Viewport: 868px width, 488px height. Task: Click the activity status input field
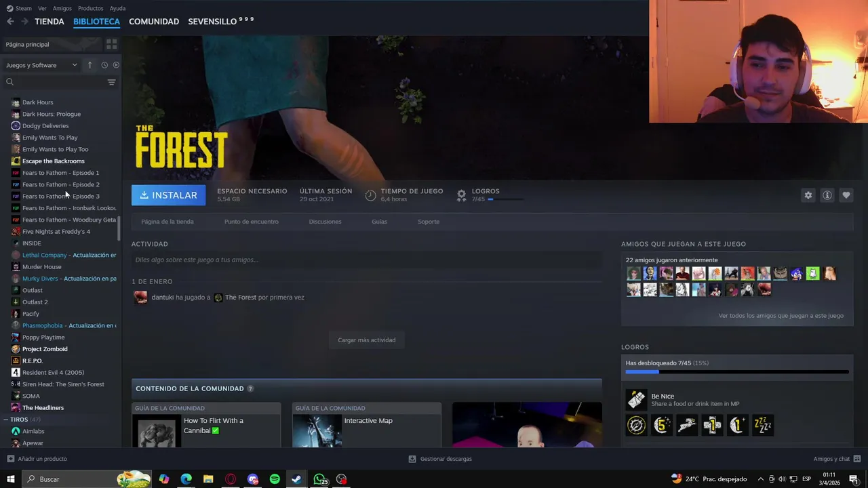point(367,260)
